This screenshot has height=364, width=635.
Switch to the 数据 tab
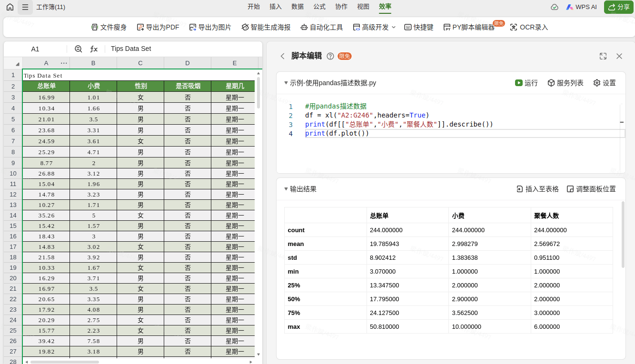coord(298,7)
